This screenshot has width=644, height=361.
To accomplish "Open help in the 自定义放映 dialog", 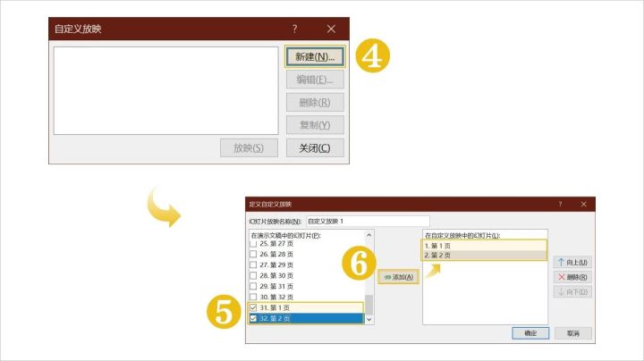I will (x=294, y=29).
